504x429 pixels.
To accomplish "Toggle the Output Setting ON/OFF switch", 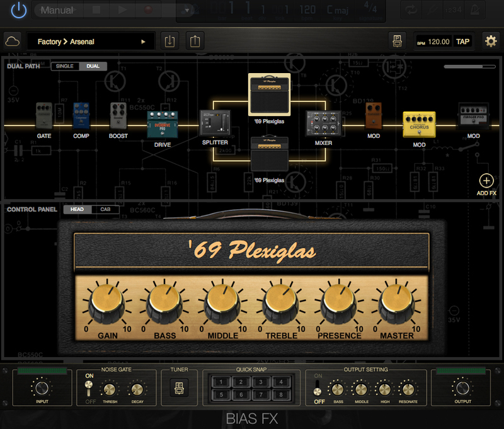I will [x=318, y=388].
